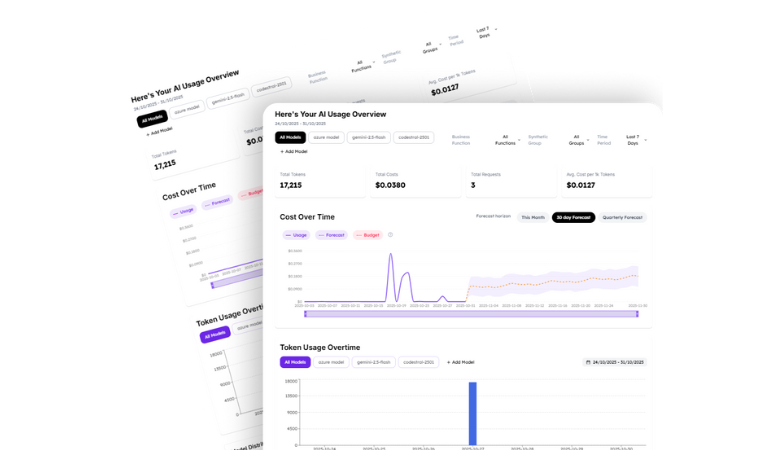The width and height of the screenshot is (780, 450).
Task: Click the left handle of the time range slider
Action: coord(306,314)
